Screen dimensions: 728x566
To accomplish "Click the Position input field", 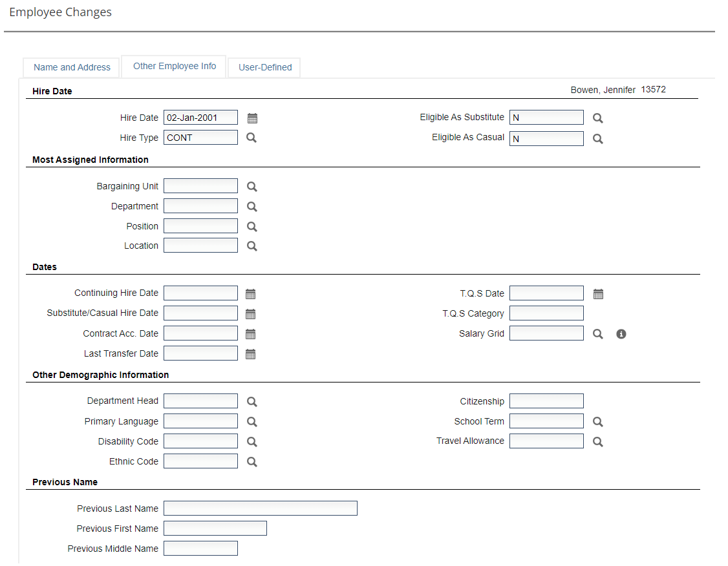I will [200, 226].
